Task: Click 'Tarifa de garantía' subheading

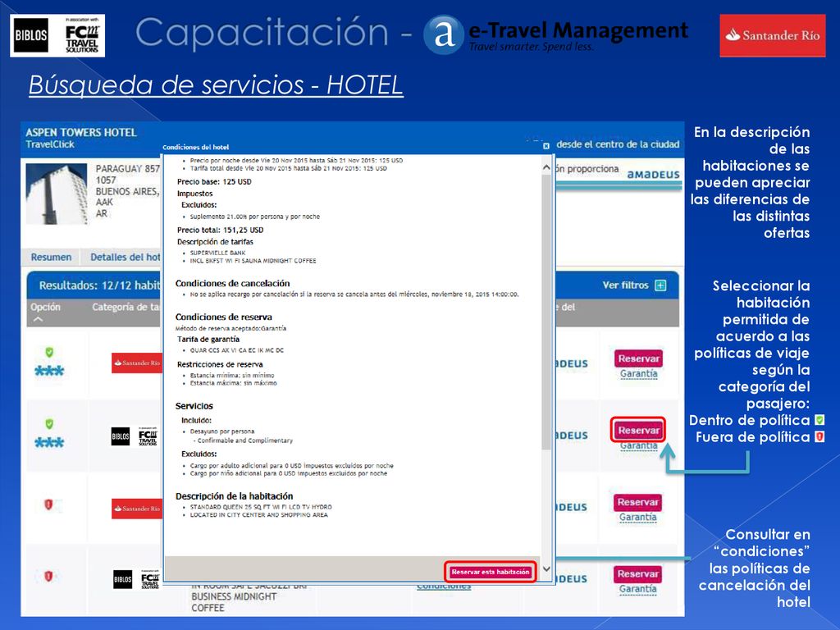Action: click(x=208, y=339)
